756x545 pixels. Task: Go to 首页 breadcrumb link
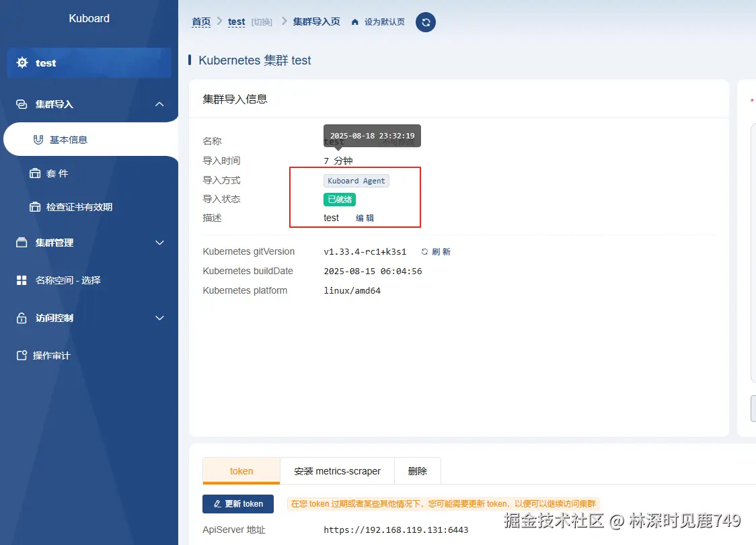(201, 22)
